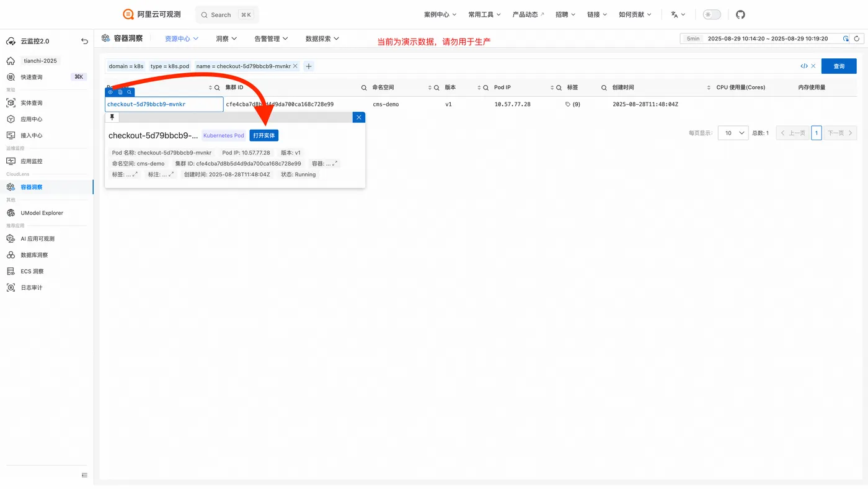Image resolution: width=868 pixels, height=489 pixels.
Task: Sort the 命名空间 column
Action: tap(430, 87)
